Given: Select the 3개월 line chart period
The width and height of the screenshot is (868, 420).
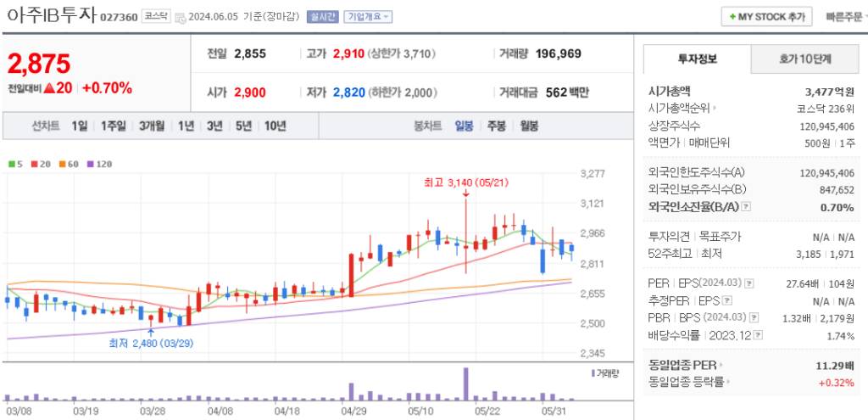Looking at the screenshot, I should tap(152, 126).
